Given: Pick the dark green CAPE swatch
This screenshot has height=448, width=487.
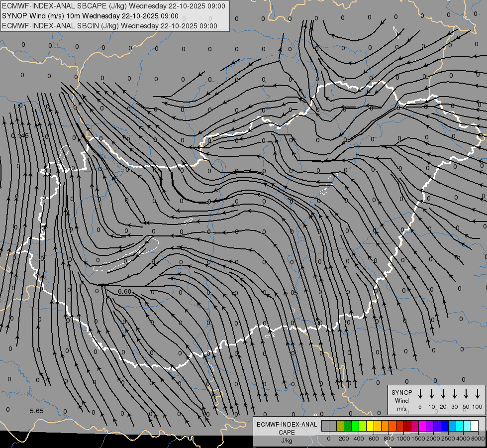Looking at the screenshot, I should (348, 426).
